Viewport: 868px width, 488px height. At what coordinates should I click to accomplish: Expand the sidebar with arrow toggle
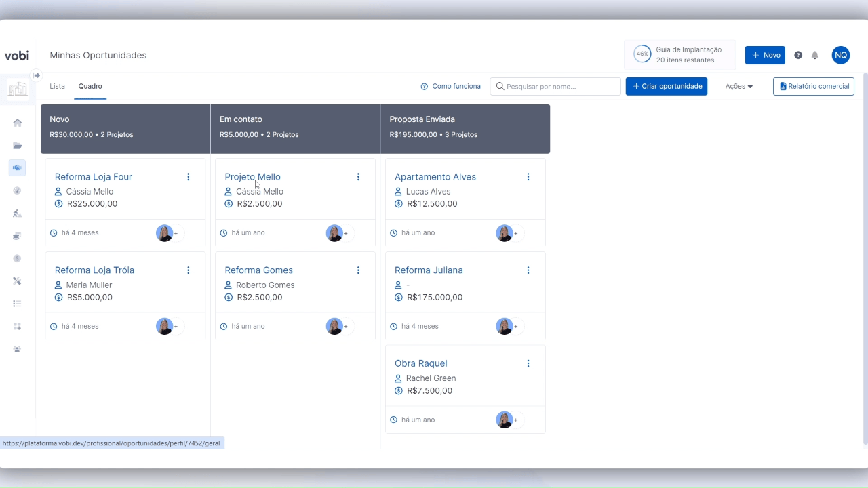point(37,75)
